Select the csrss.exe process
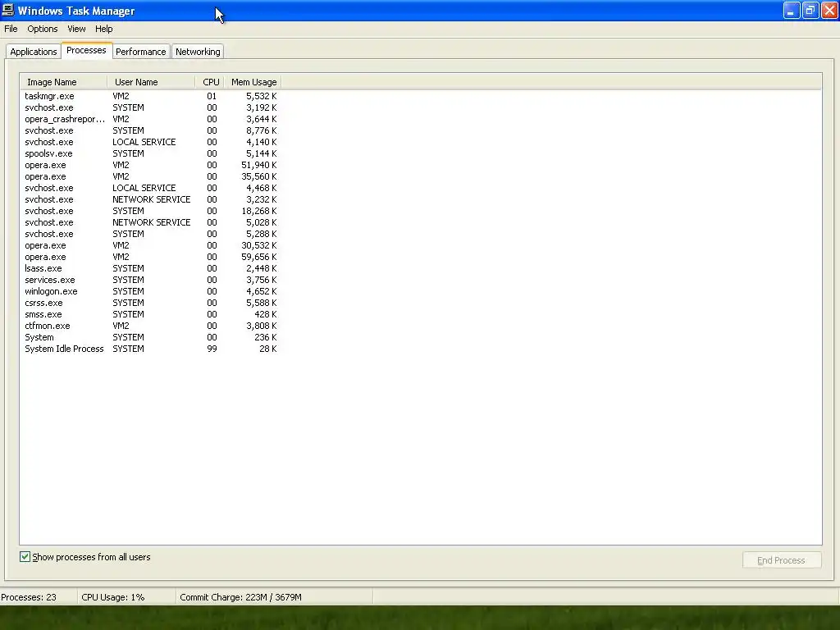840x630 pixels. click(151, 304)
